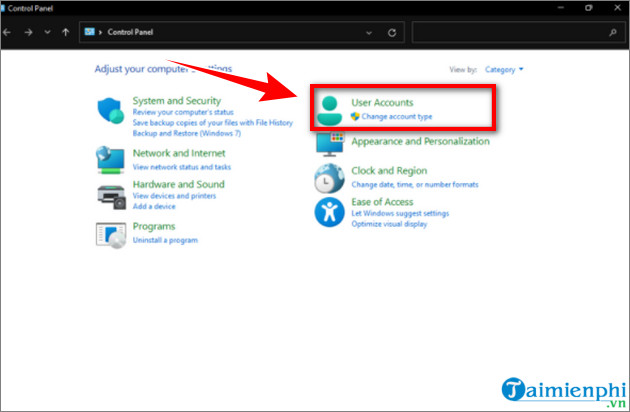Click the shield icon beside Change account type
This screenshot has width=630, height=412.
[x=355, y=117]
